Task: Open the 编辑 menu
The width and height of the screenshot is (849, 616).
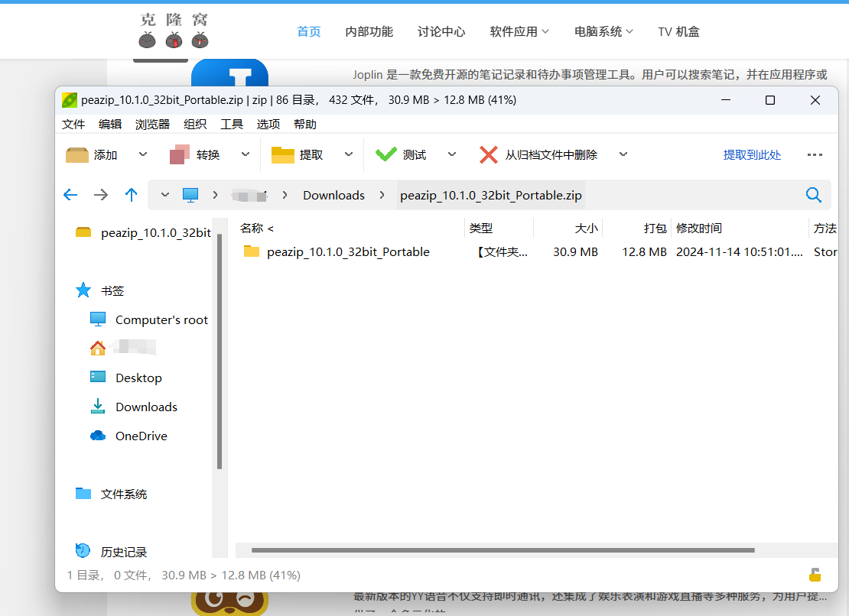Action: point(110,125)
